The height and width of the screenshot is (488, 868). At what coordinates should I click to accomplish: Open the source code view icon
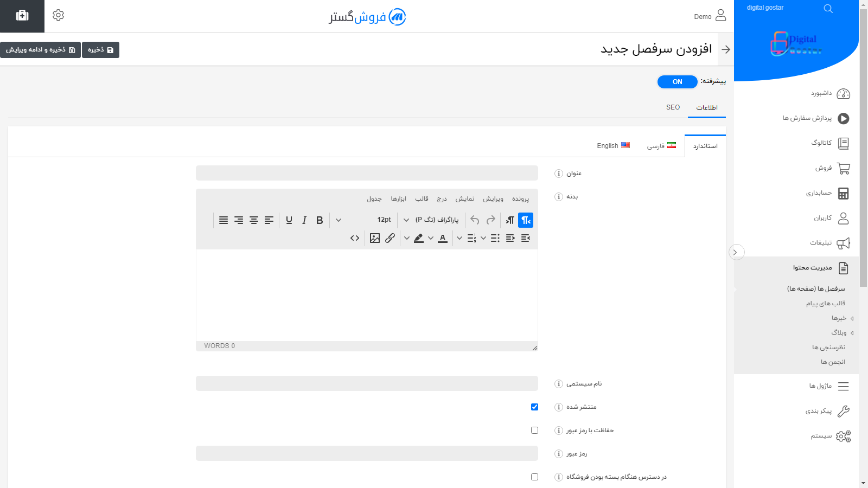354,237
